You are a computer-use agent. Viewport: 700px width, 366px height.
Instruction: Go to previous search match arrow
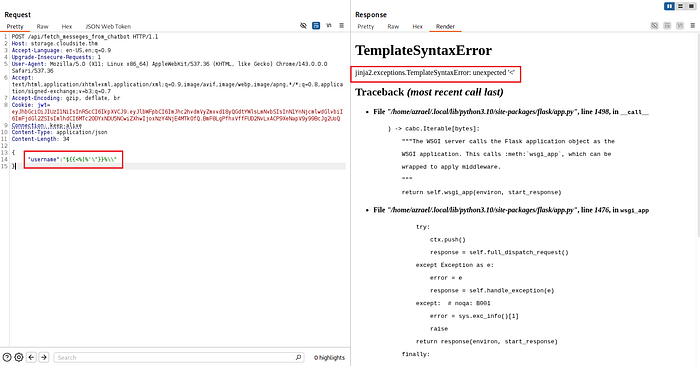click(x=31, y=357)
